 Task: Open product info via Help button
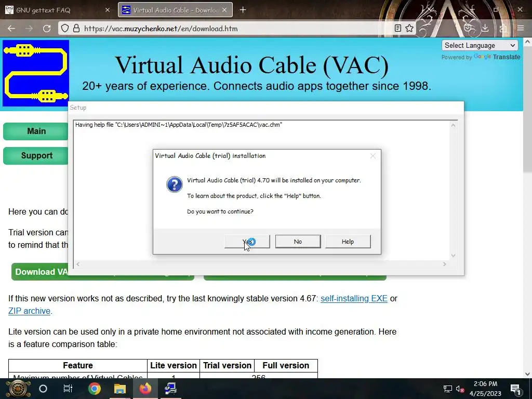[348, 242]
